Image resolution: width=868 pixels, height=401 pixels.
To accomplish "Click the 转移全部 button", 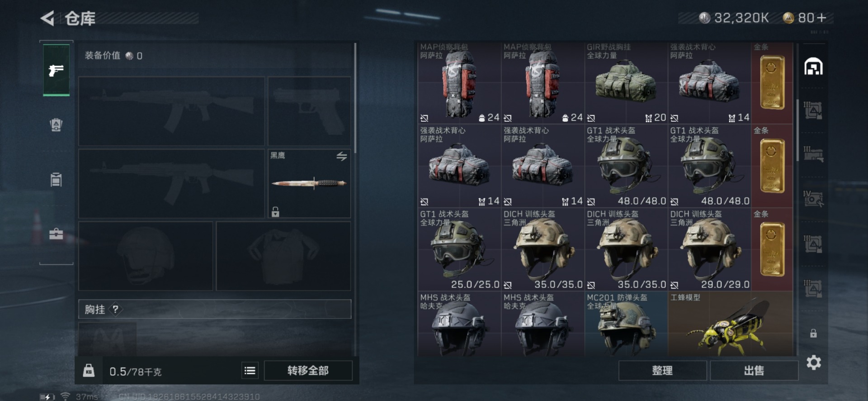I will (x=308, y=371).
